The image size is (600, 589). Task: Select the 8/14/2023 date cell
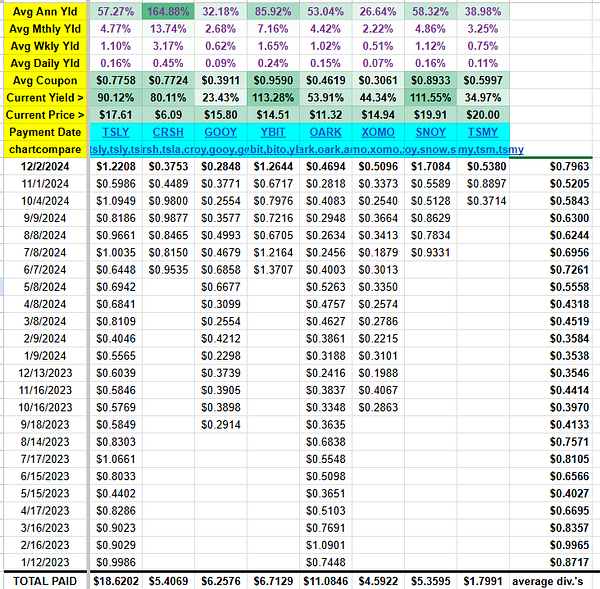click(45, 442)
